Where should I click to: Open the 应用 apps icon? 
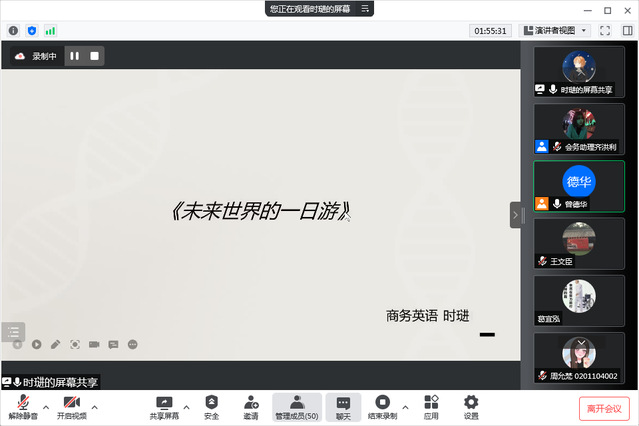coord(431,403)
